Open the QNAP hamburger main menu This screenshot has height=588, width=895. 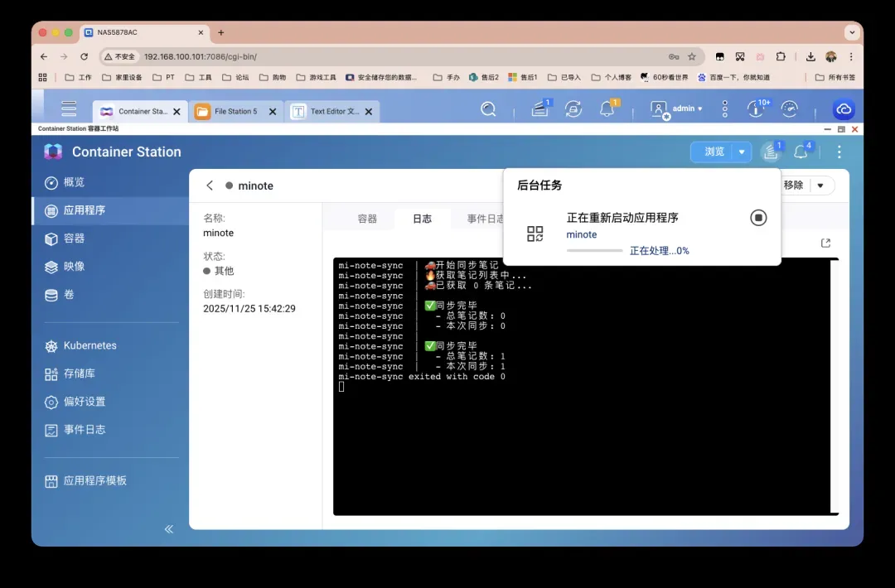tap(69, 109)
